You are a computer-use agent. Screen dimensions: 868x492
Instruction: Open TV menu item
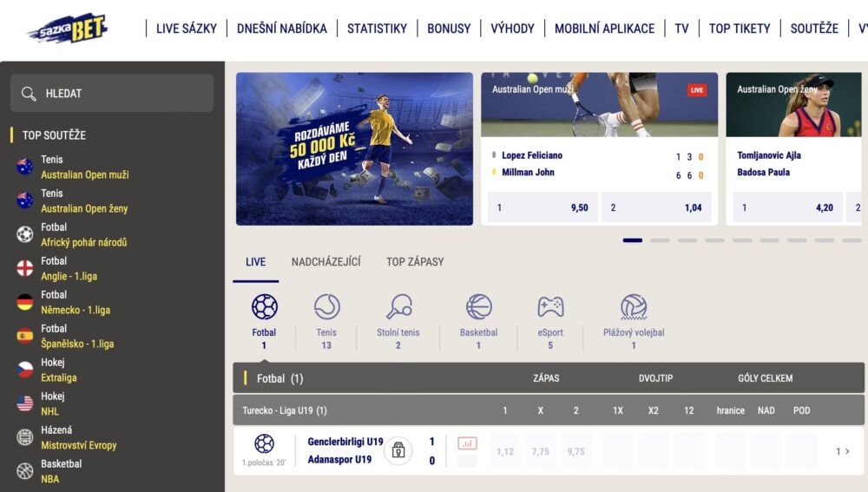(x=681, y=29)
